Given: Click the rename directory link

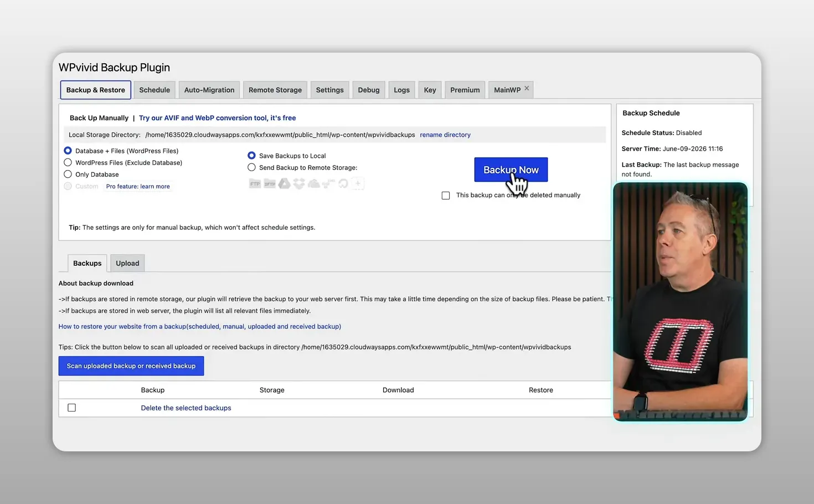Looking at the screenshot, I should pyautogui.click(x=445, y=135).
